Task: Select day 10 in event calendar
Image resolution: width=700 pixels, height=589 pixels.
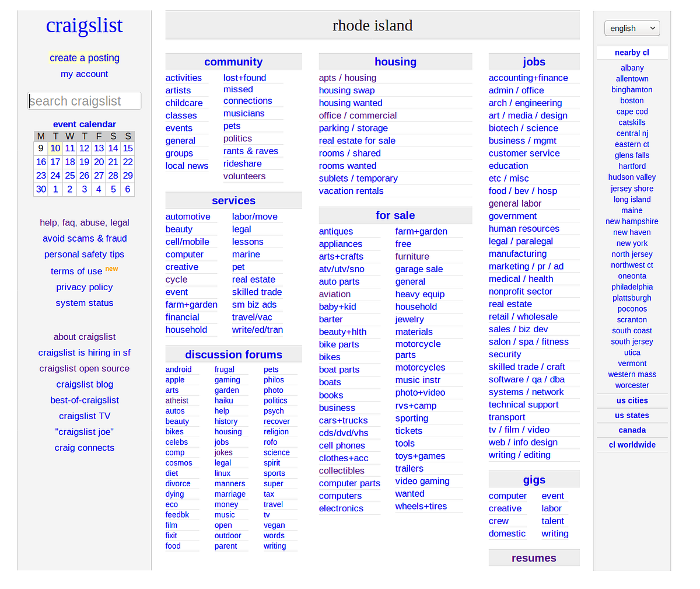Action: 55,148
